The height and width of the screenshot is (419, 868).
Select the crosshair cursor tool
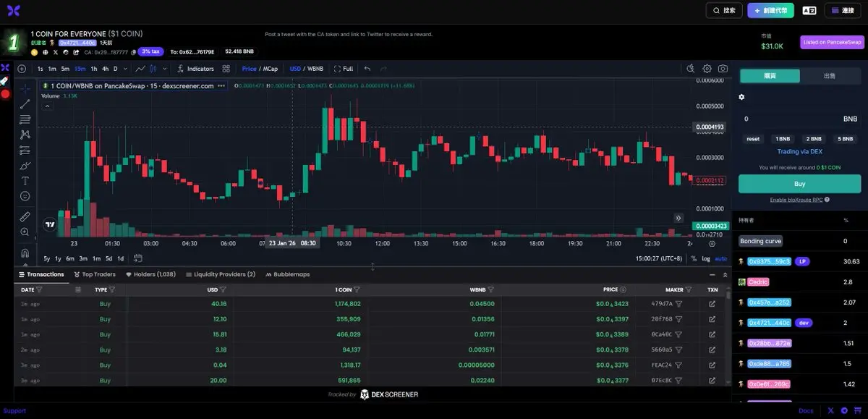[25, 88]
